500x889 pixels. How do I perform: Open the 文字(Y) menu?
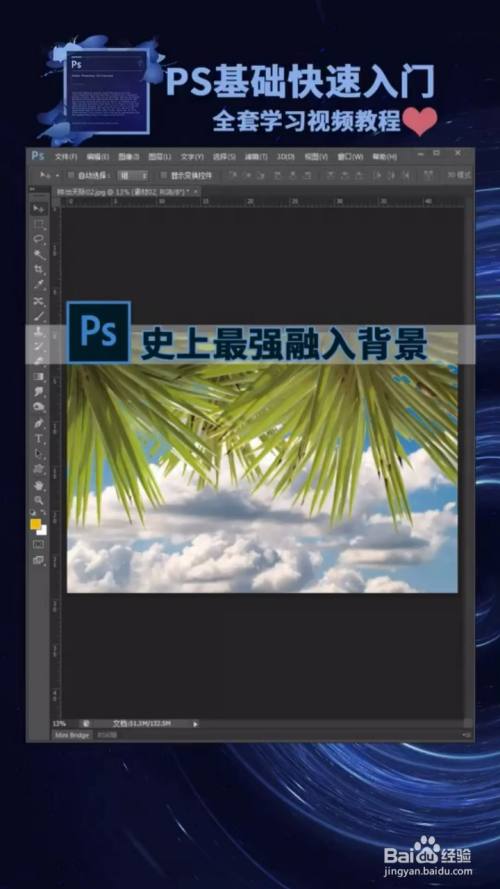192,156
